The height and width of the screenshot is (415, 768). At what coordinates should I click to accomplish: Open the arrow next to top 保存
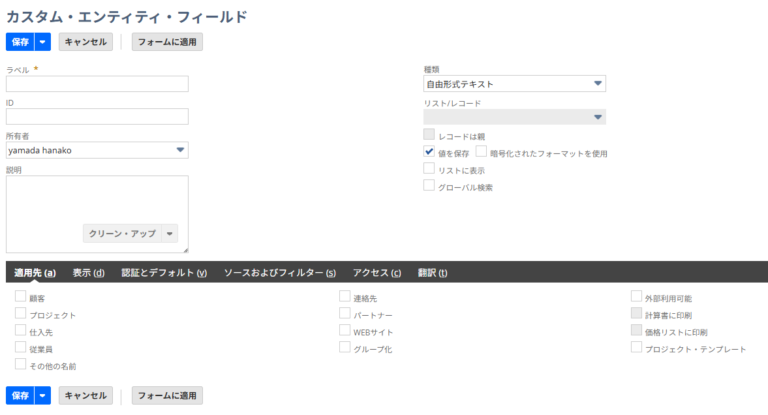[x=42, y=42]
